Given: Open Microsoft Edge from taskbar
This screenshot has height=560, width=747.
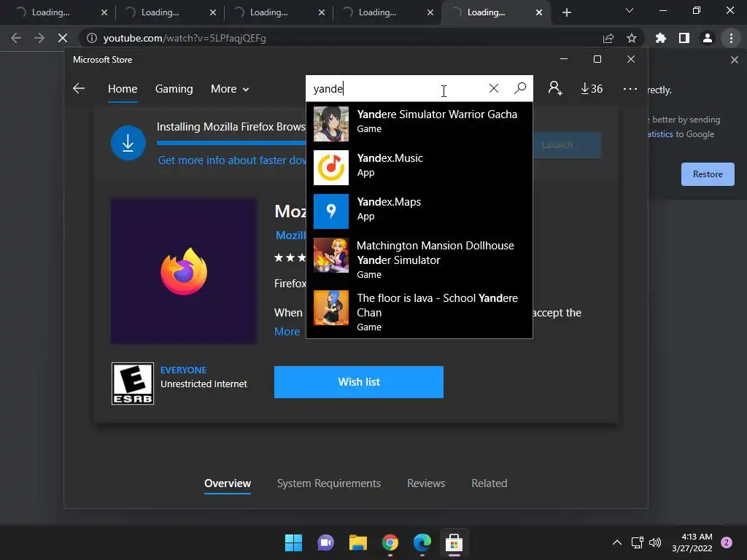Looking at the screenshot, I should 422,542.
